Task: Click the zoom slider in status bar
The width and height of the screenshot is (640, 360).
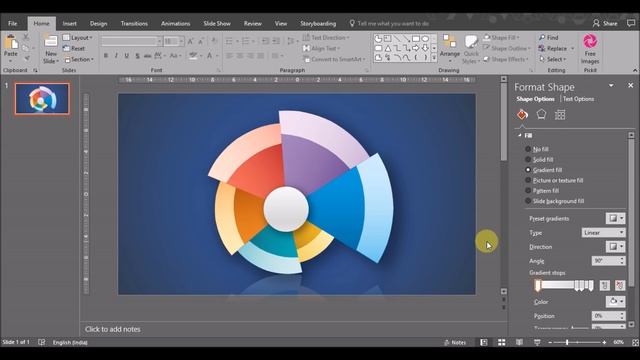Action: click(577, 342)
